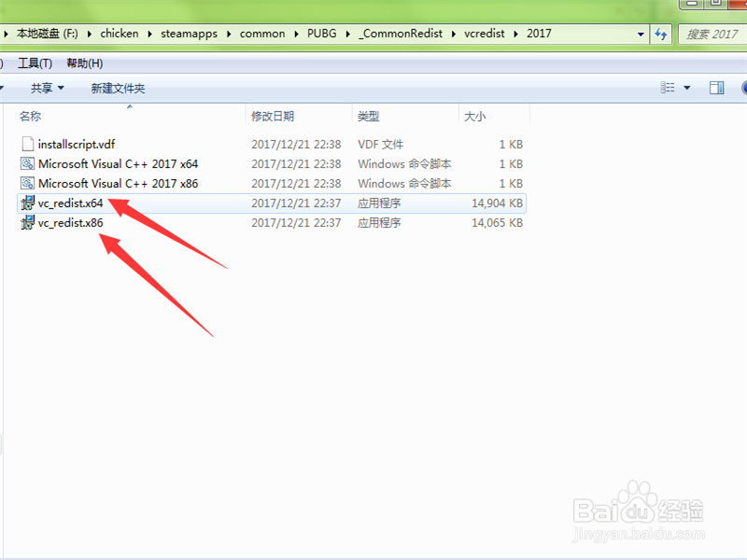Go to the _CommonRedist folder in the path

point(401,34)
